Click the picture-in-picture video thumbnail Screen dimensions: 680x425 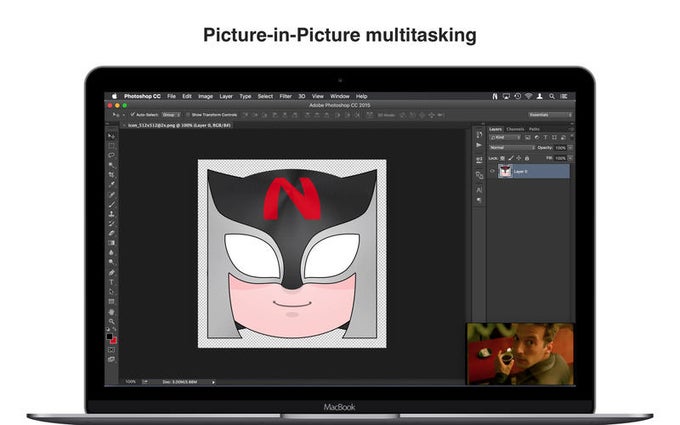pos(519,354)
